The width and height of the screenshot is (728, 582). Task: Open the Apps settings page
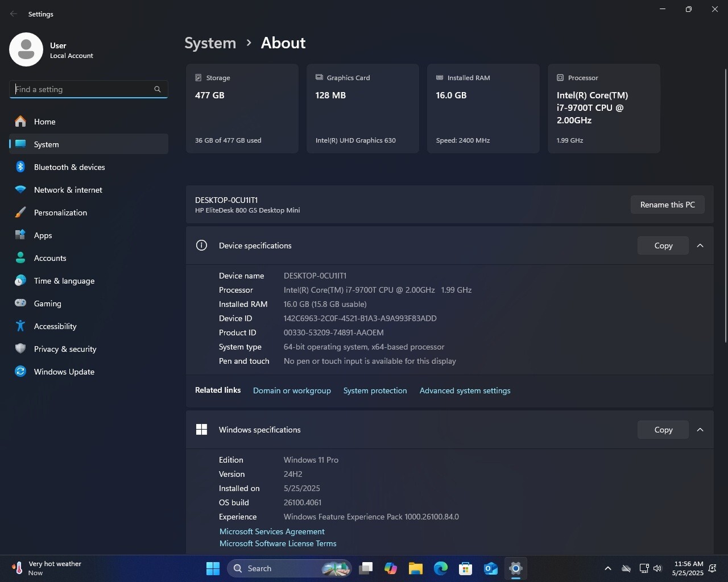[89, 235]
